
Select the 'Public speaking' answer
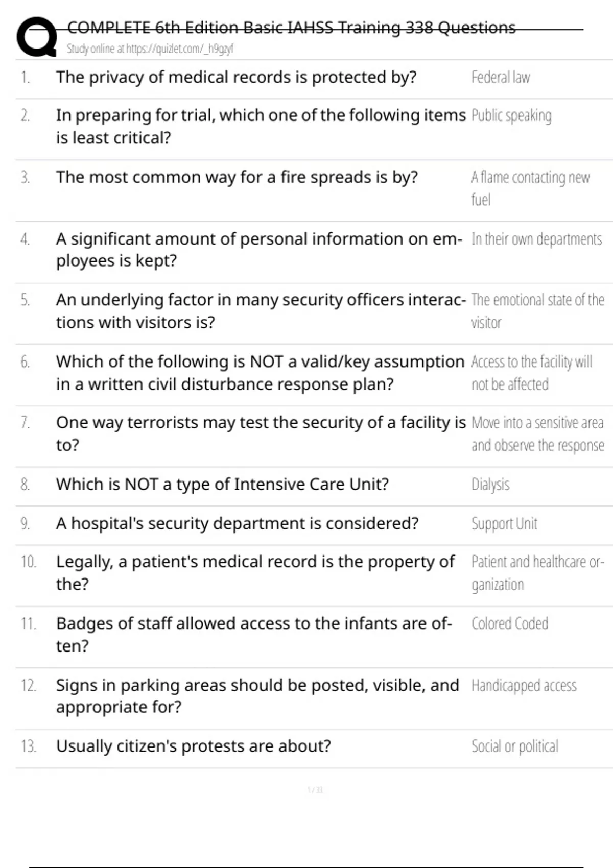(511, 116)
